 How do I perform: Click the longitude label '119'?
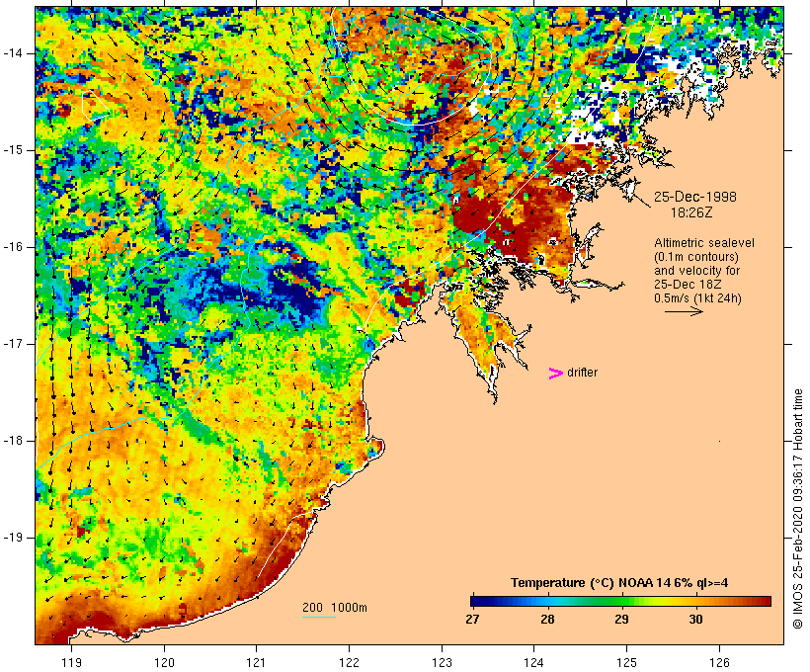[71, 662]
